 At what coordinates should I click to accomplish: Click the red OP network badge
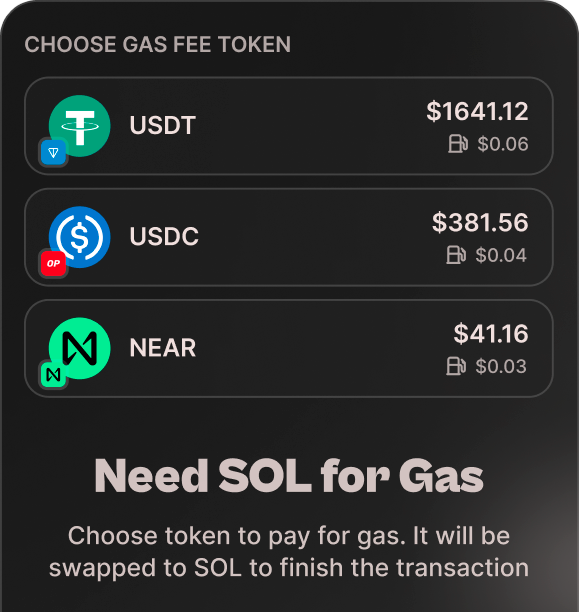(x=53, y=264)
